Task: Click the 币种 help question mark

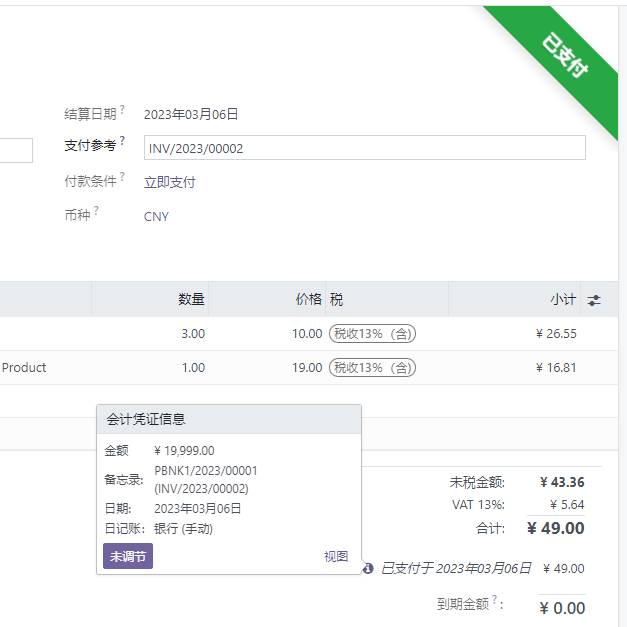Action: [96, 210]
